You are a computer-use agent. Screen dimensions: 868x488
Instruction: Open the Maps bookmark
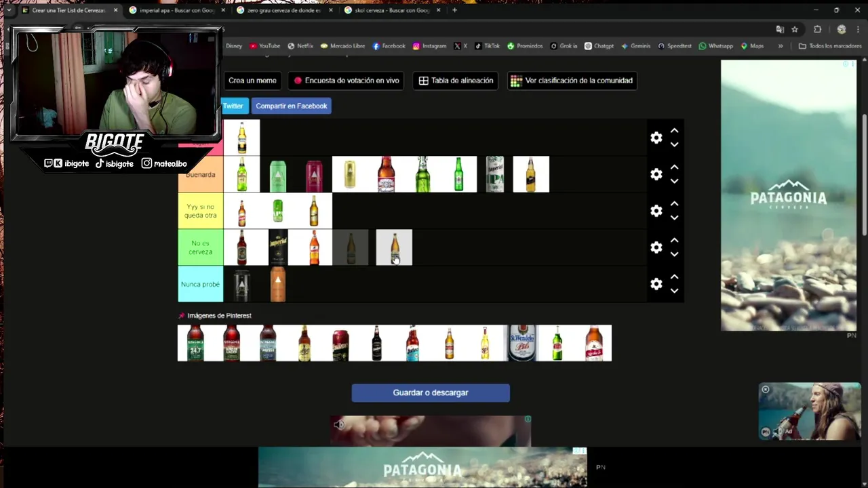pyautogui.click(x=752, y=46)
